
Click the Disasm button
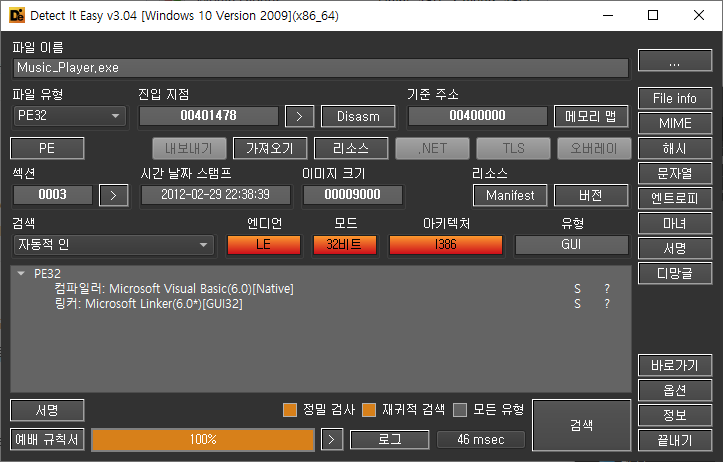point(358,116)
